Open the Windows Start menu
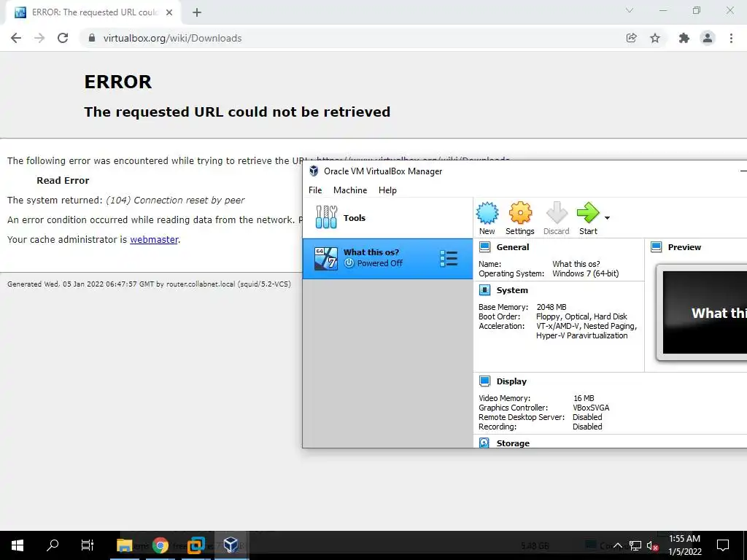Image resolution: width=747 pixels, height=560 pixels. point(18,545)
